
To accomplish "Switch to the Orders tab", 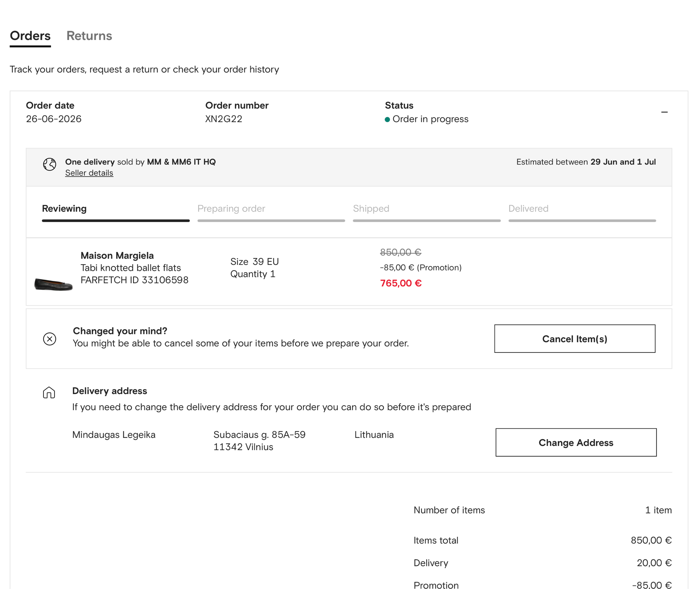I will (x=30, y=36).
